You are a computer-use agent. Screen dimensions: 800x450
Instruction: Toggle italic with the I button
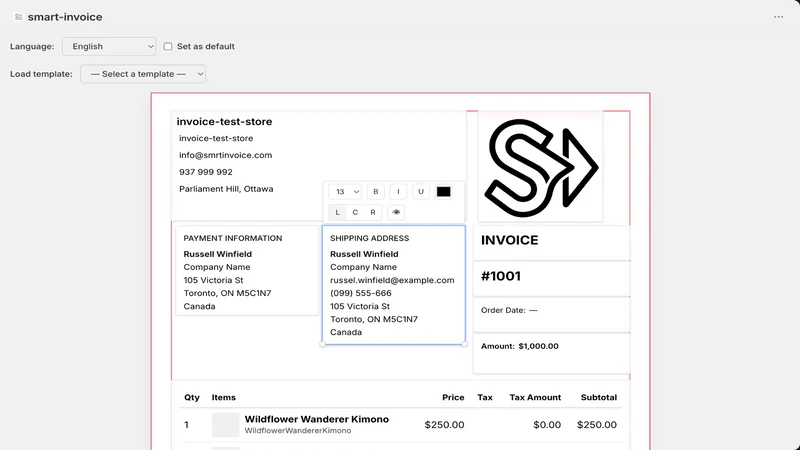[398, 192]
